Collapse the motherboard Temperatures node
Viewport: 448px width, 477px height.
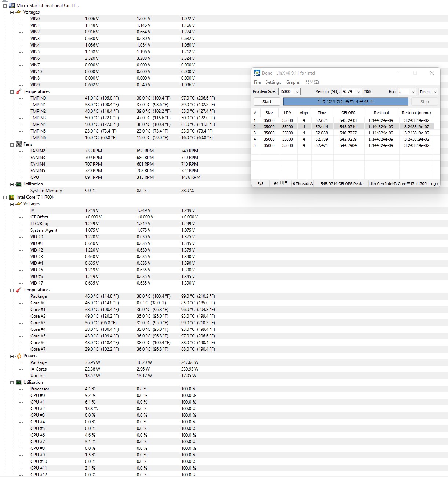[x=12, y=91]
